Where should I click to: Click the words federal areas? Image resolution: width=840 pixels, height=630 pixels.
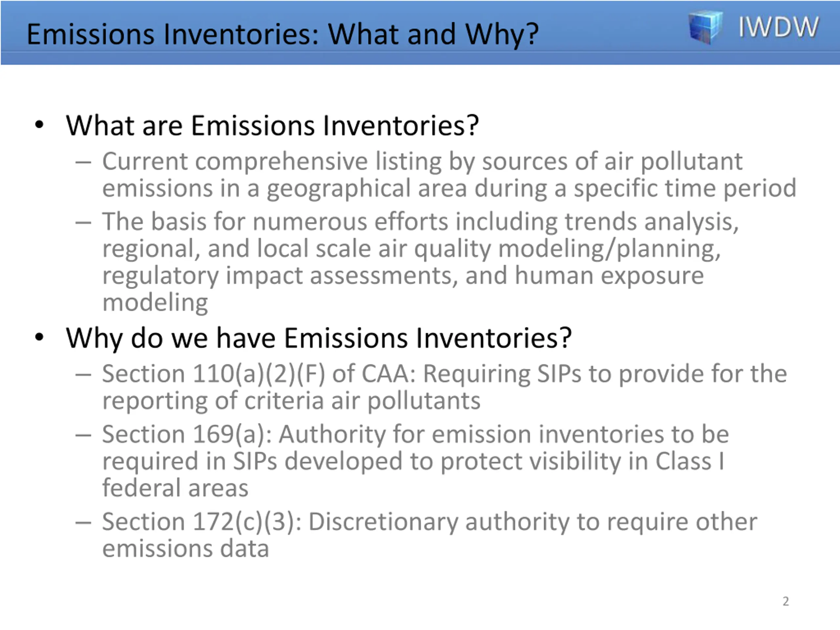(175, 488)
